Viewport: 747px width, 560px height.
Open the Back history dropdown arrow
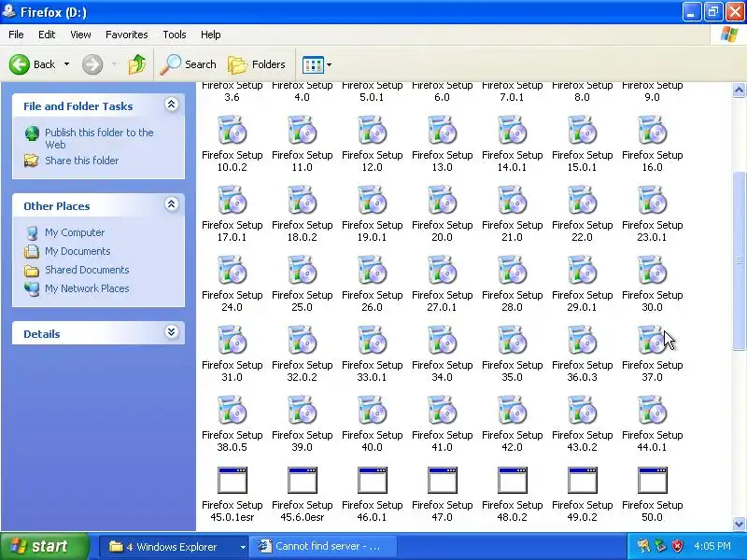click(66, 64)
